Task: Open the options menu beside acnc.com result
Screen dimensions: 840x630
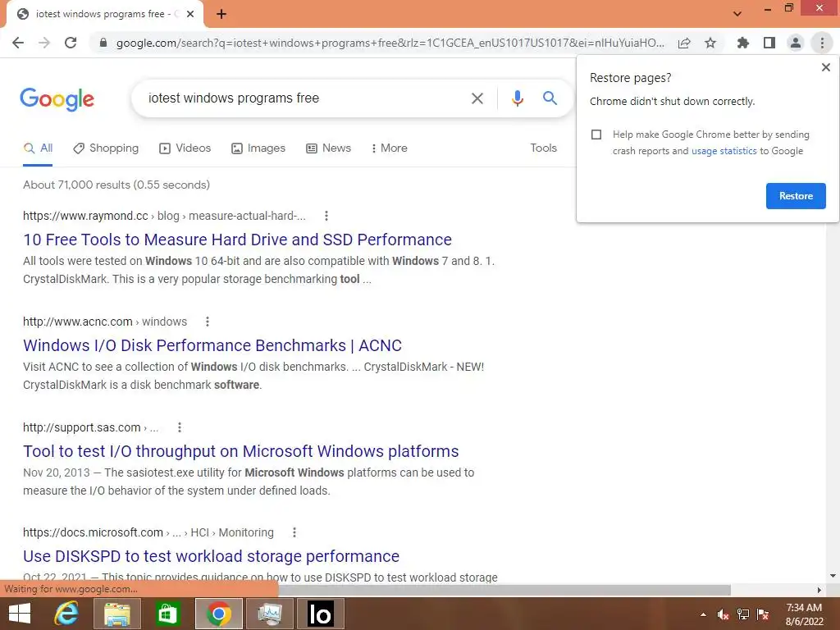Action: coord(208,322)
